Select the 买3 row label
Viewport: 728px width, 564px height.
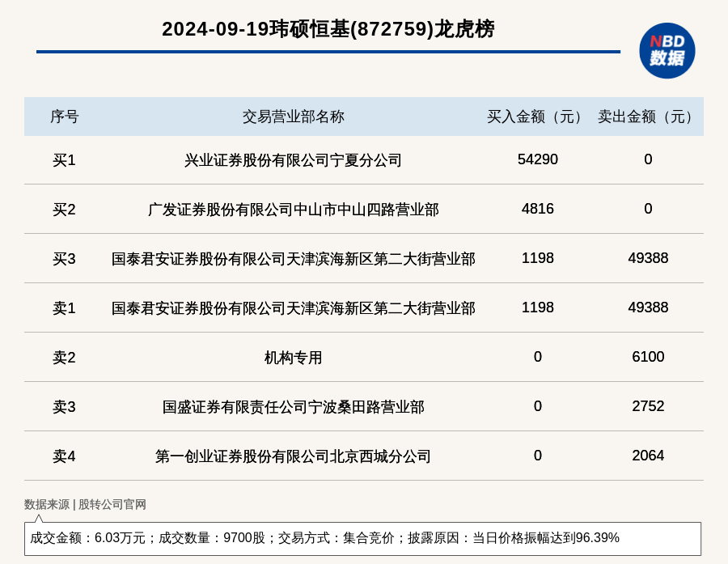tap(64, 259)
